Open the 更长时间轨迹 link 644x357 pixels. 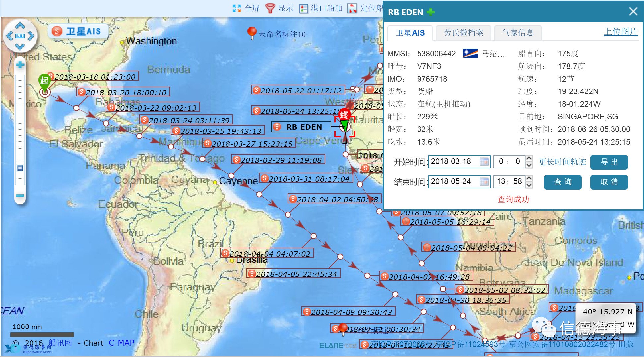click(562, 162)
